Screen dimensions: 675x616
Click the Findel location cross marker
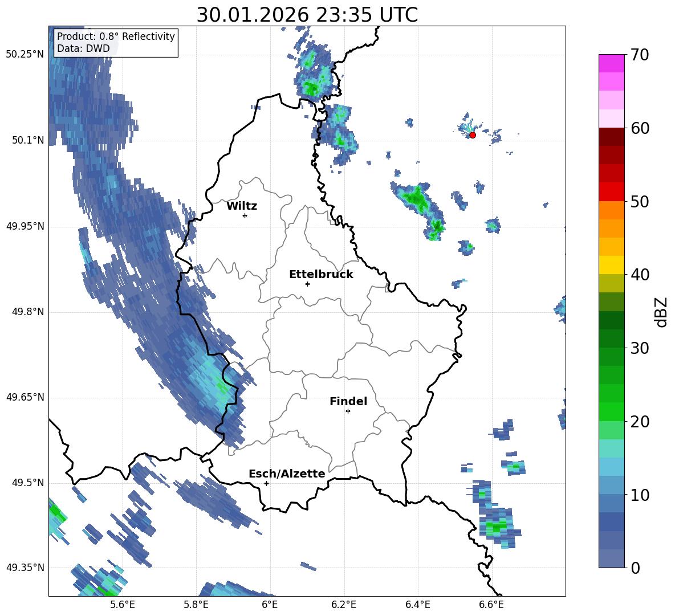348,411
